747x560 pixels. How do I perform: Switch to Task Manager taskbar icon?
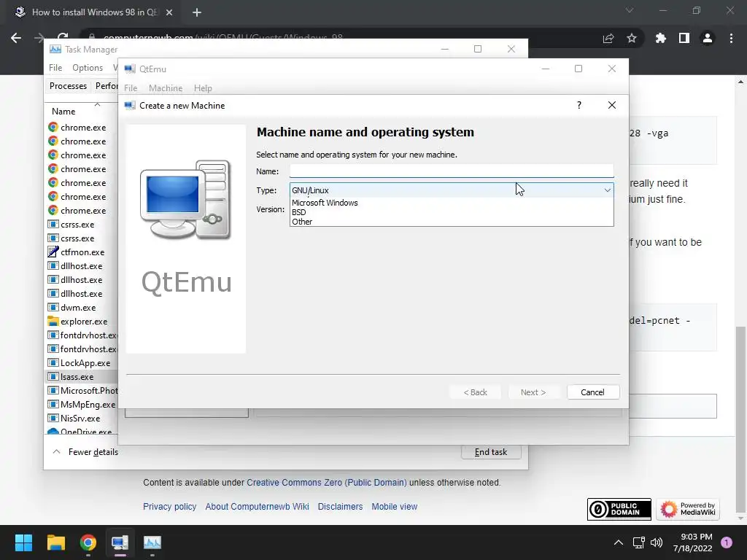point(152,542)
